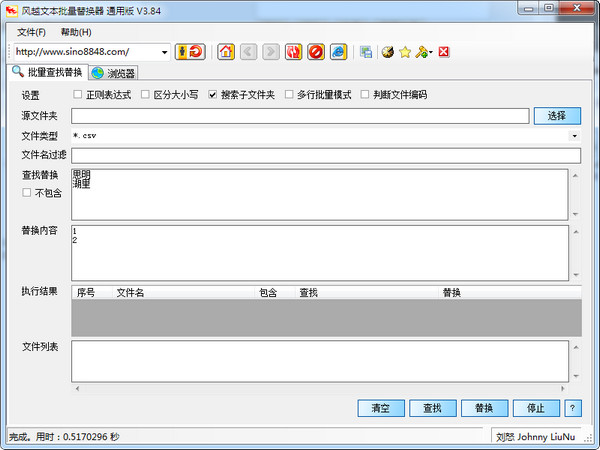The height and width of the screenshot is (450, 600).
Task: Click the paint palette skin icon
Action: pos(388,52)
